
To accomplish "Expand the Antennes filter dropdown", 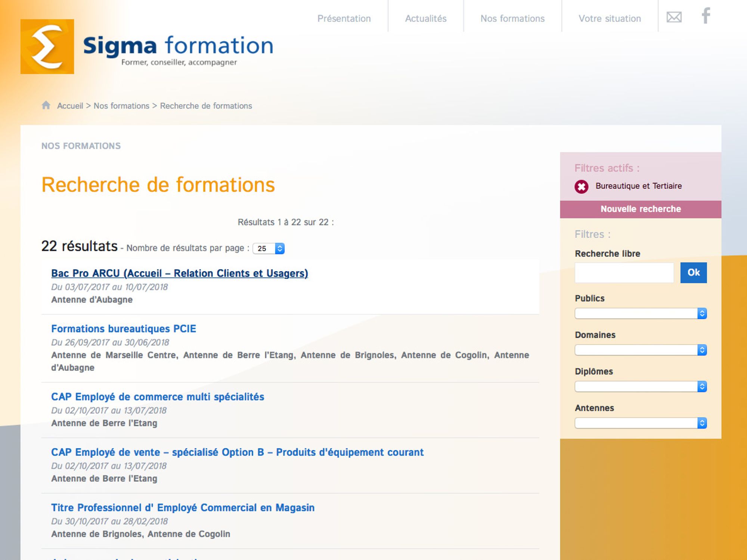I will [x=640, y=423].
